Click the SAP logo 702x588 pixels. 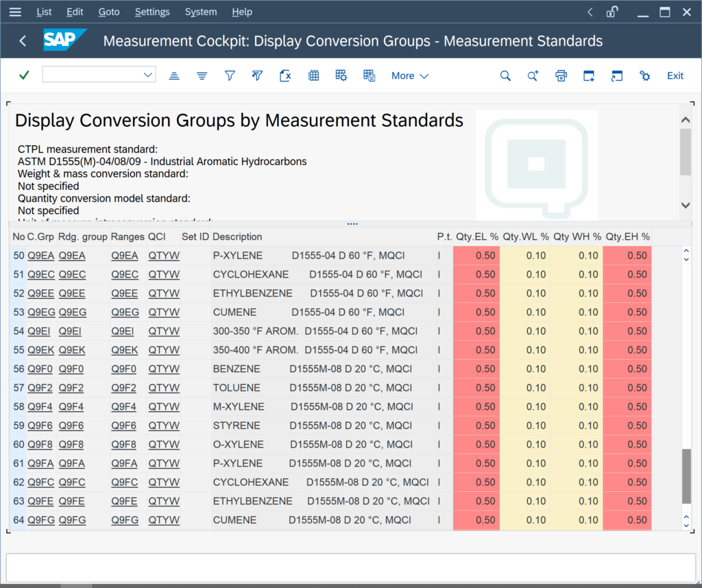coord(64,40)
